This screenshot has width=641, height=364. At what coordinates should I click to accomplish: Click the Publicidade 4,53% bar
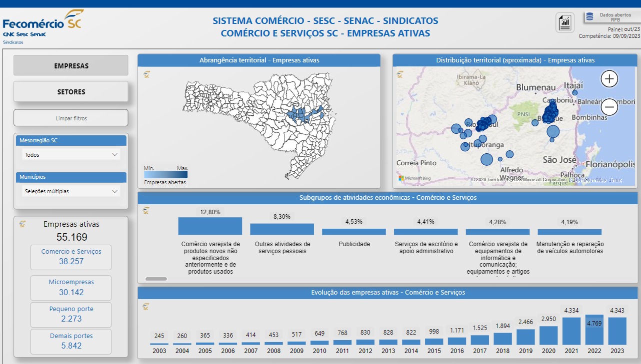[354, 232]
